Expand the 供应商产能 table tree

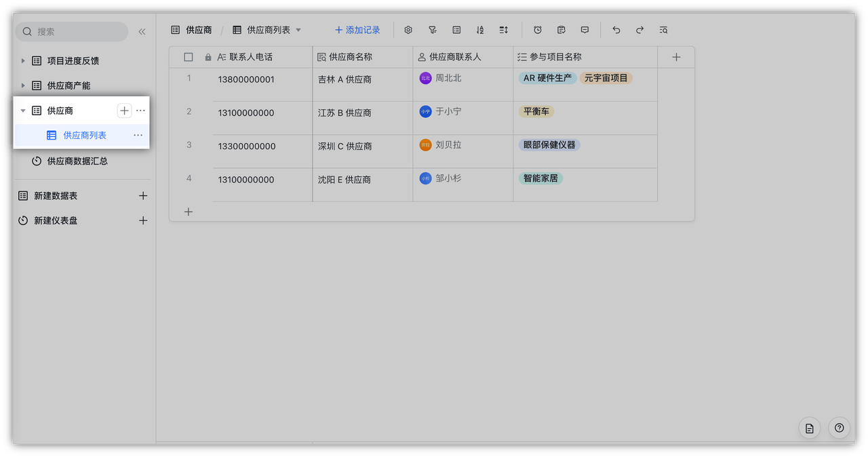(x=23, y=85)
